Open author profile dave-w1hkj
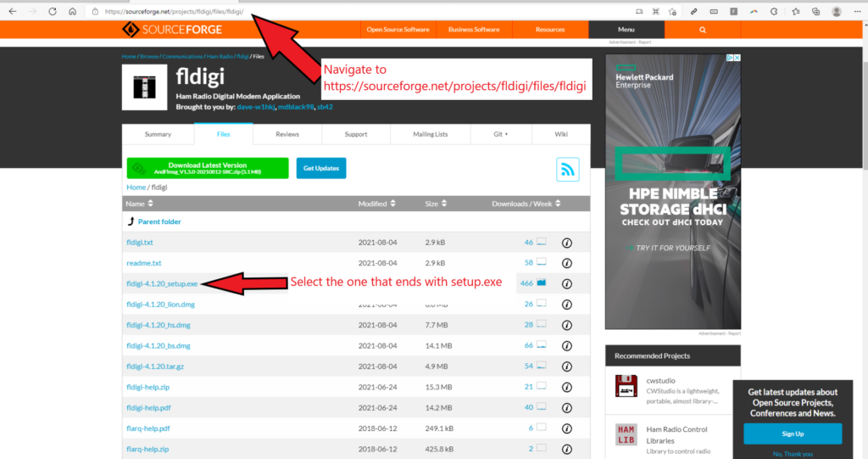Screen dimensions: 868x459 [x=256, y=107]
